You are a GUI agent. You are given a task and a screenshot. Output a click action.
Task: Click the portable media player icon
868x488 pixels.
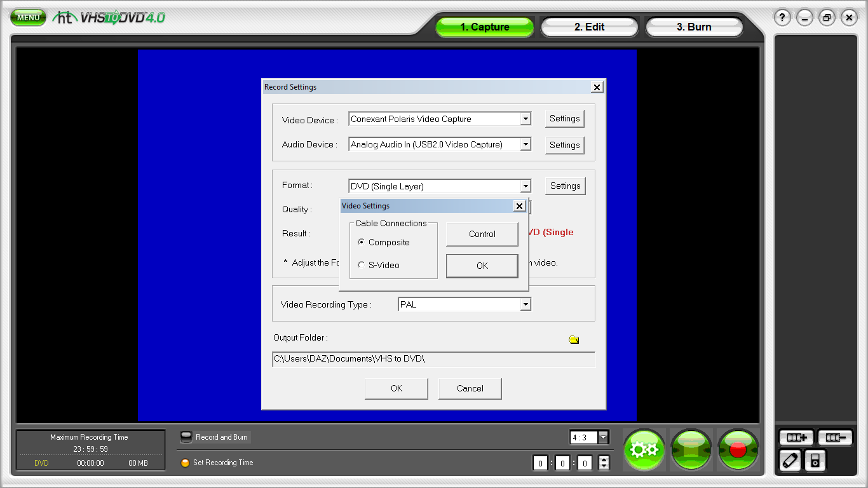click(815, 460)
